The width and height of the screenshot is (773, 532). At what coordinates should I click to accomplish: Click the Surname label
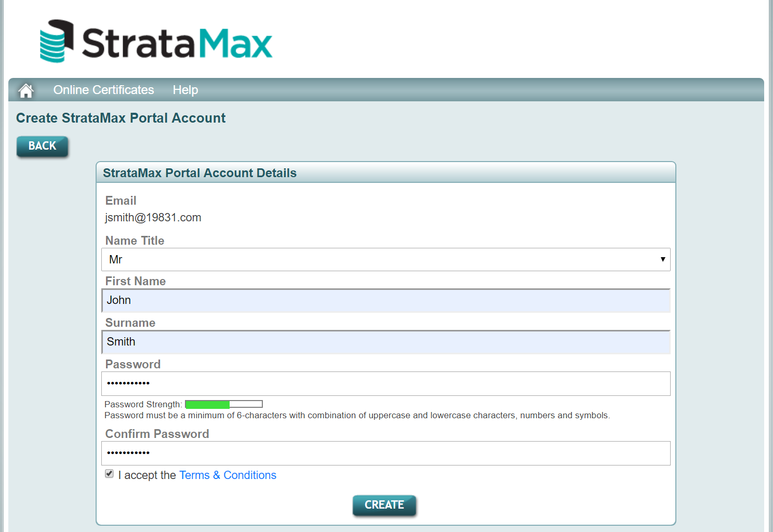click(130, 323)
